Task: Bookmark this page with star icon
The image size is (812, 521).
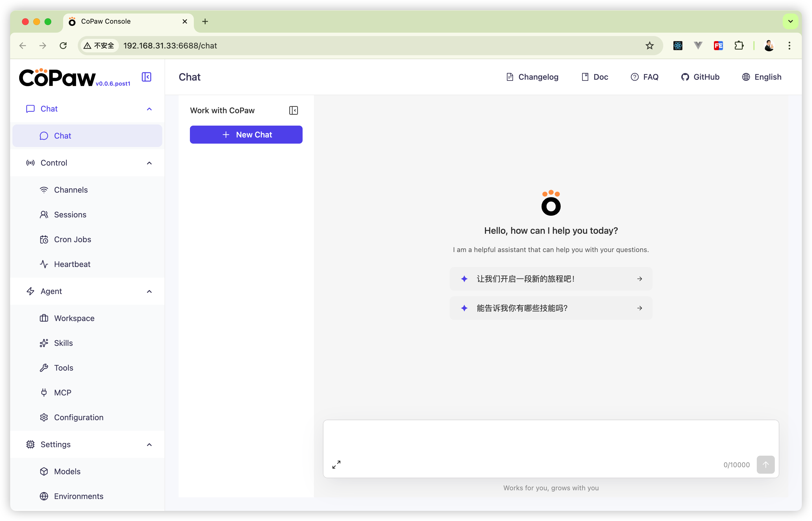Action: pos(649,46)
